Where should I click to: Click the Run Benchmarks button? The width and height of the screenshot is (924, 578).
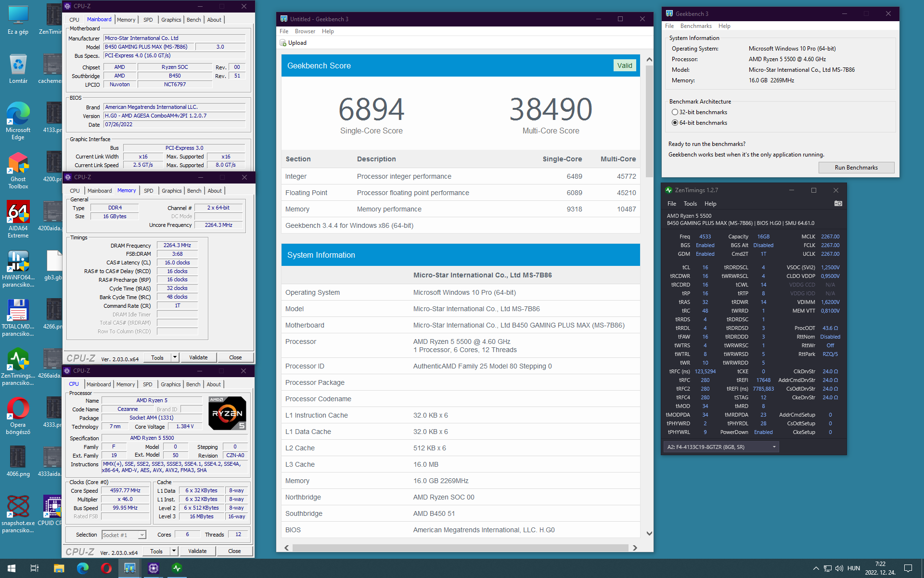(x=856, y=168)
